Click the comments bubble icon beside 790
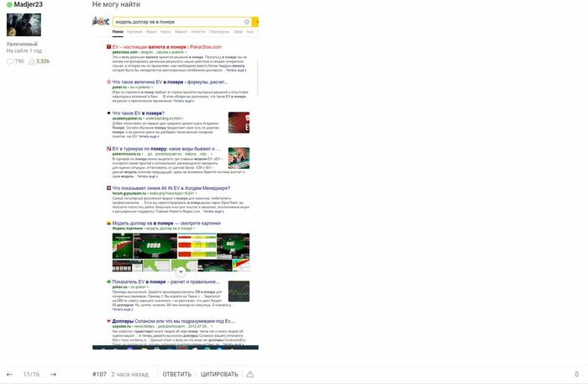This screenshot has height=384, width=588. [10, 61]
